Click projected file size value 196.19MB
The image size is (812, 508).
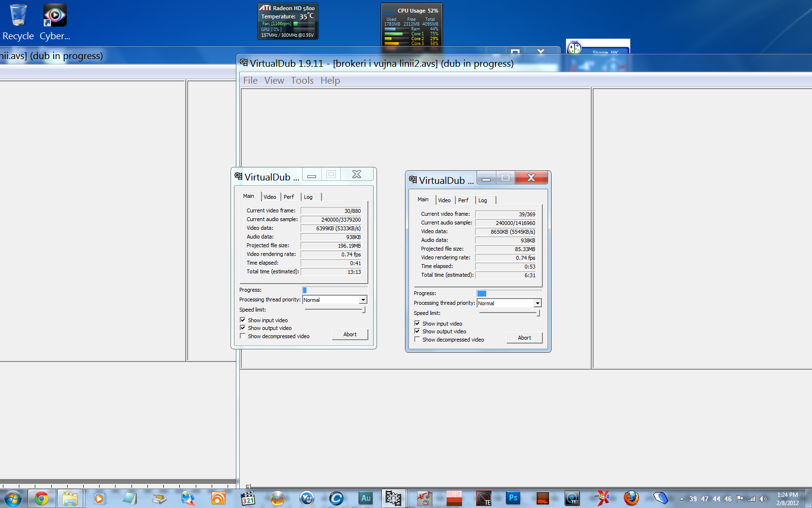pyautogui.click(x=331, y=246)
